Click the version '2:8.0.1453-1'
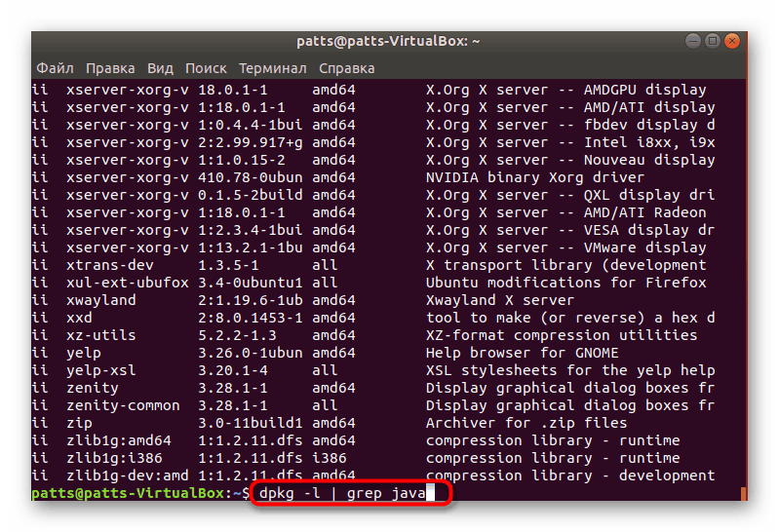This screenshot has height=532, width=779. click(x=250, y=318)
